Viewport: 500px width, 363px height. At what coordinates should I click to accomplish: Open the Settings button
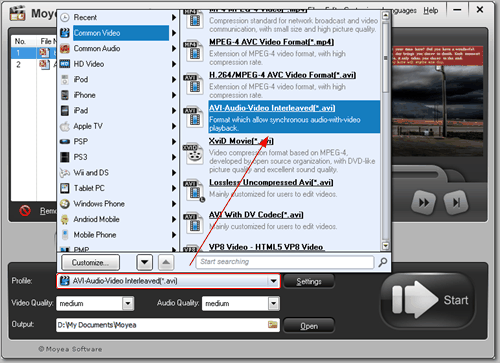pyautogui.click(x=309, y=282)
